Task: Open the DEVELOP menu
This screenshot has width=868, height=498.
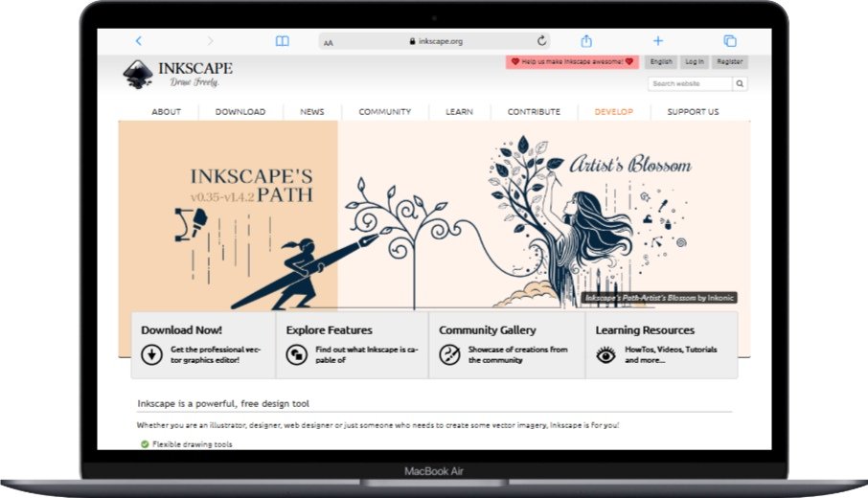Action: (x=613, y=112)
